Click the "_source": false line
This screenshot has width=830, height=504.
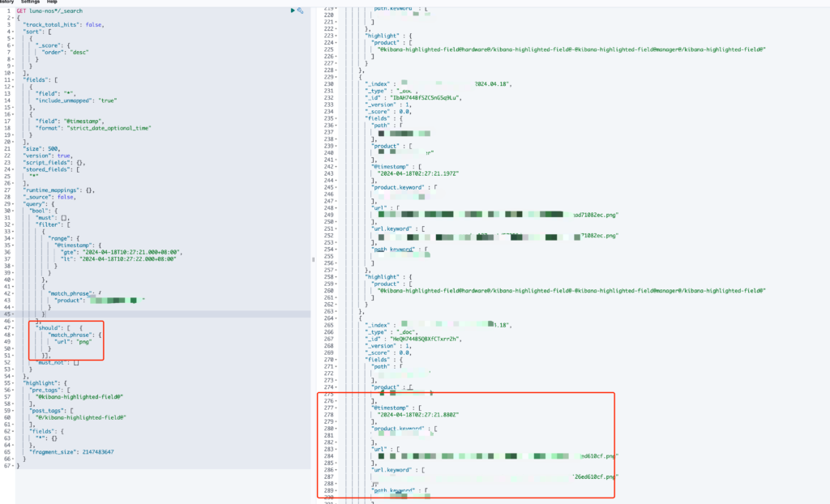49,197
